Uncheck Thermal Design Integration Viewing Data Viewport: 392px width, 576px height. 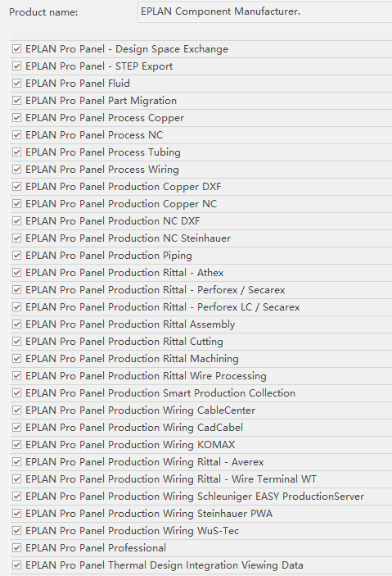tap(17, 565)
